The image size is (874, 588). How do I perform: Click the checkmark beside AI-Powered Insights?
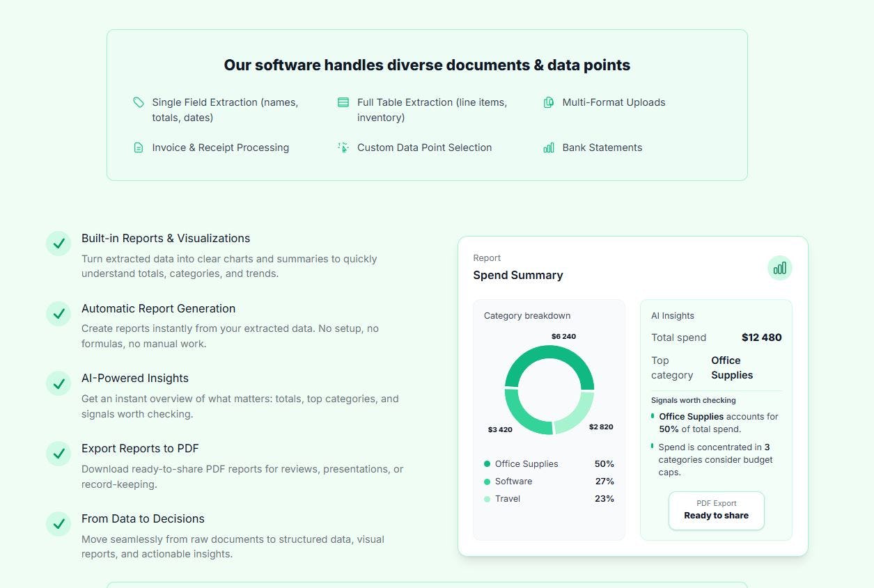(x=58, y=383)
